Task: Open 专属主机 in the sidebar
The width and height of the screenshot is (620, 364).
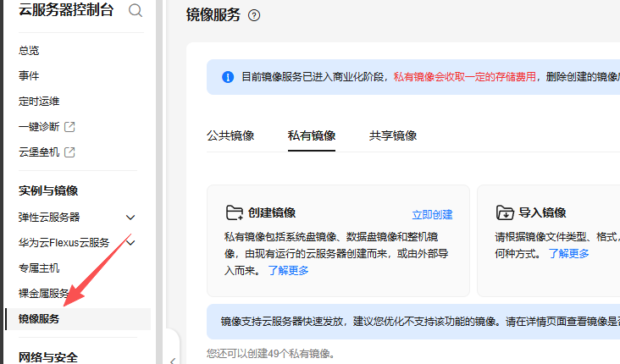Action: pos(39,268)
